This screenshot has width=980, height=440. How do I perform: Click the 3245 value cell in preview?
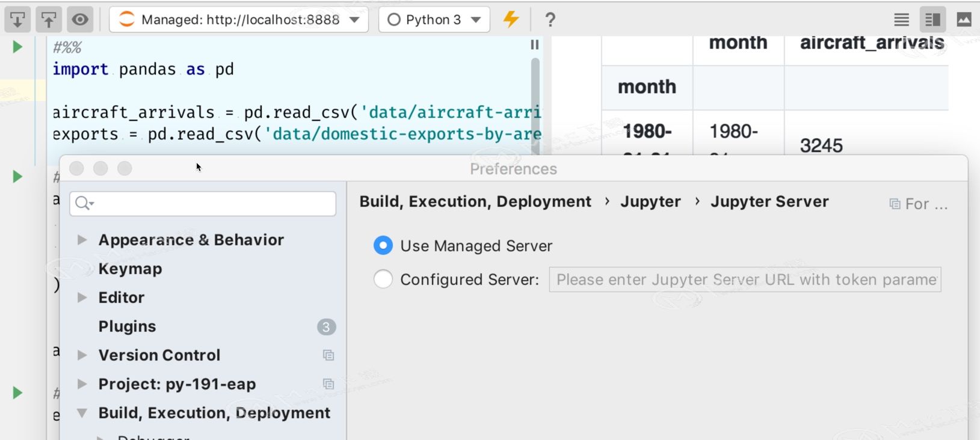click(x=821, y=145)
